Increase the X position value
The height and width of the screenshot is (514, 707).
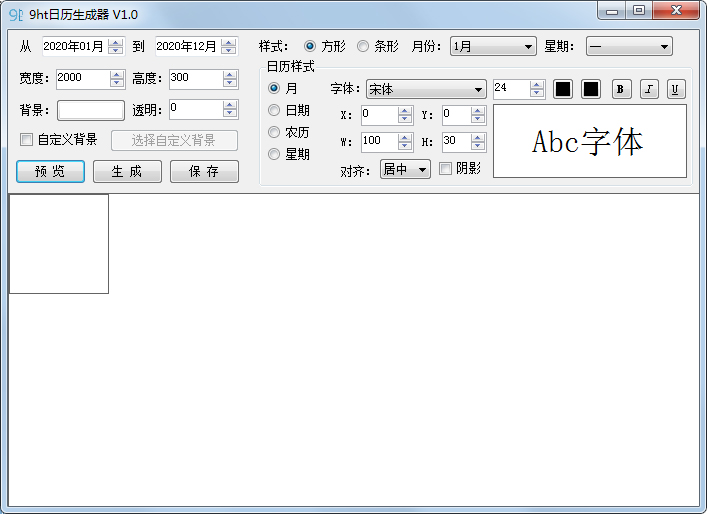tap(405, 111)
